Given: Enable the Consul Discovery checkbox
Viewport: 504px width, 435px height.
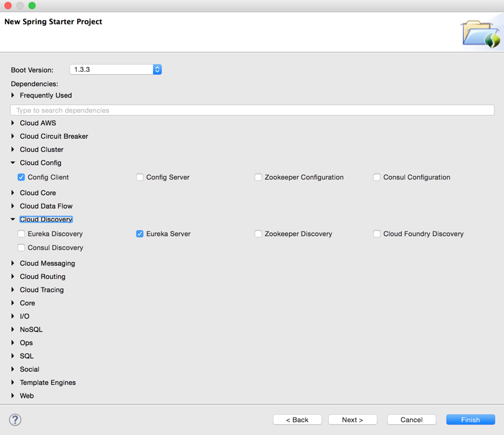Looking at the screenshot, I should click(x=21, y=248).
